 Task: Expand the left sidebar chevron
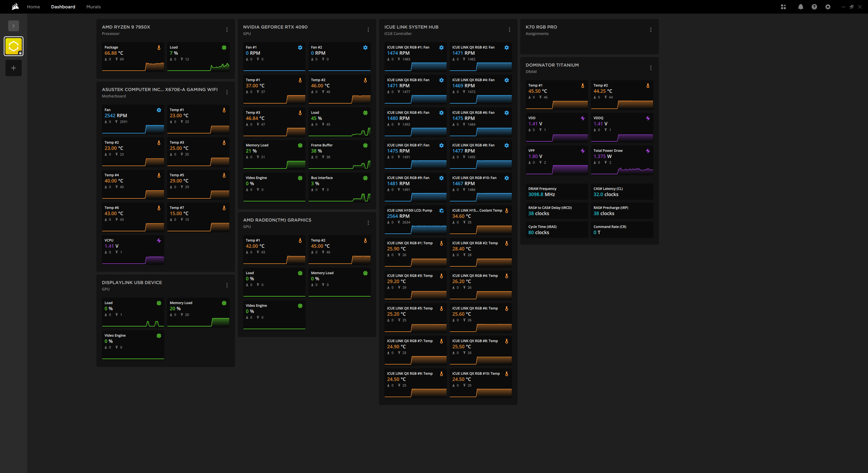click(14, 26)
